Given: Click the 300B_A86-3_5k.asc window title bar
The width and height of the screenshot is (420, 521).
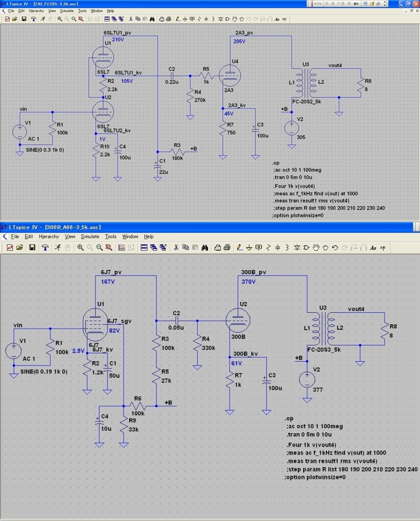Looking at the screenshot, I should [197, 227].
